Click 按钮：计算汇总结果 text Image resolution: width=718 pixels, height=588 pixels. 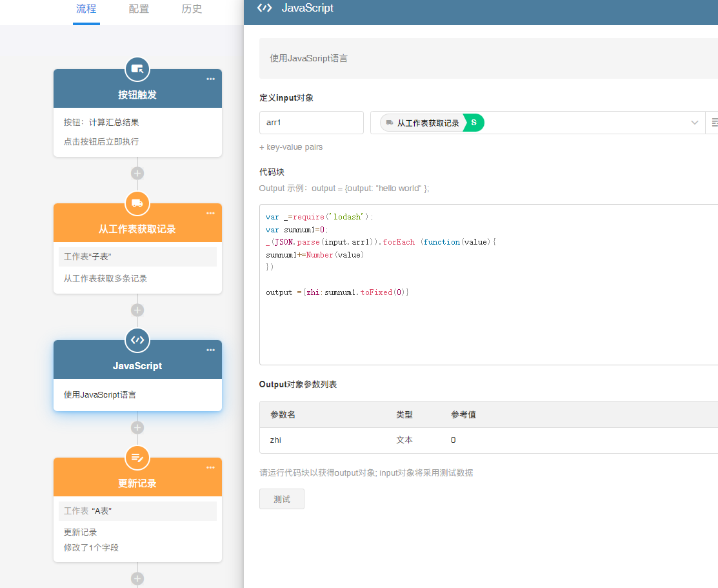pos(101,123)
